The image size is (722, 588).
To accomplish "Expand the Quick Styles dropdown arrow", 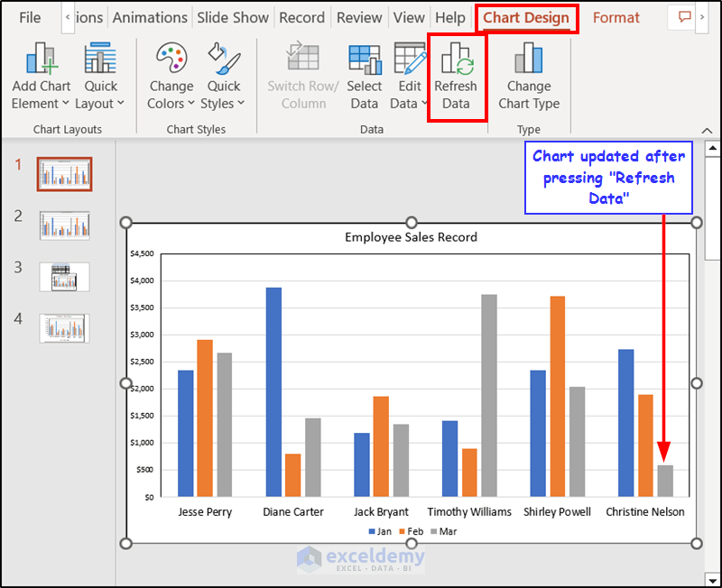I will coord(241,103).
